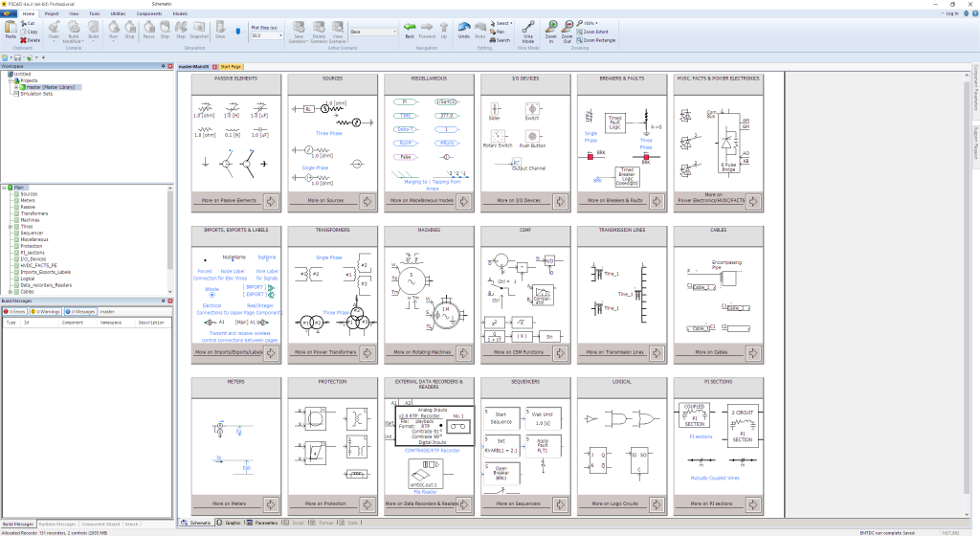The image size is (980, 536).
Task: Click arrow beside More on Sources
Action: tap(367, 201)
